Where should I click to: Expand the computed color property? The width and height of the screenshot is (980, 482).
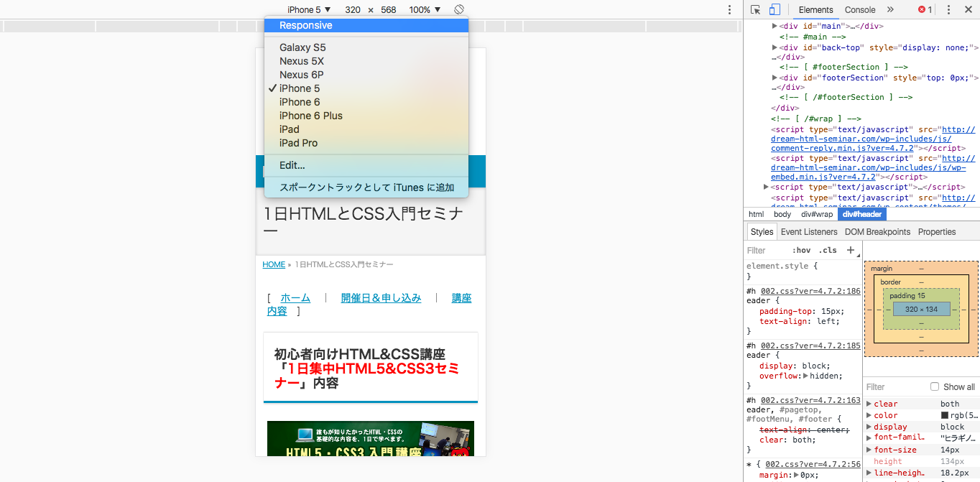click(869, 415)
